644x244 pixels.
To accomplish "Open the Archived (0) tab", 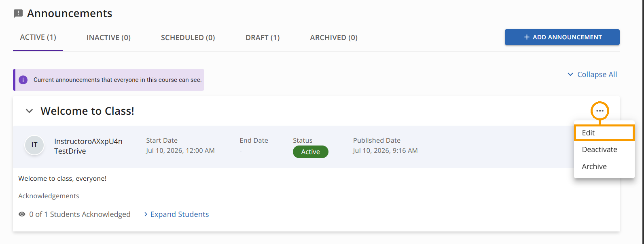I will [x=334, y=38].
